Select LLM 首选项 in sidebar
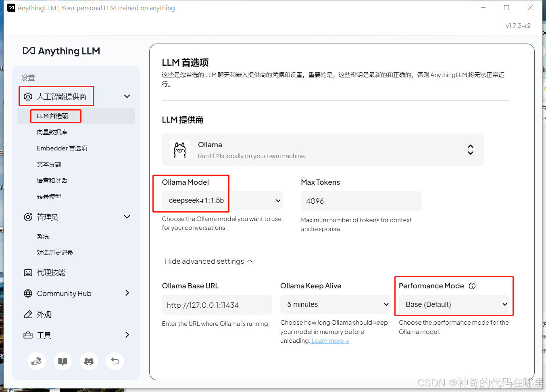Viewport: 546px width, 392px height. 76,116
